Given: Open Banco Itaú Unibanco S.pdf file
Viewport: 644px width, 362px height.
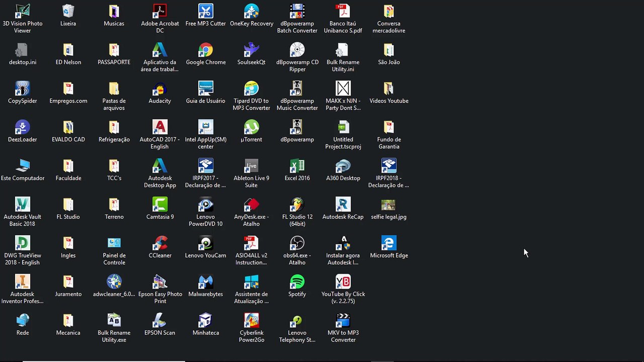Looking at the screenshot, I should tap(343, 12).
